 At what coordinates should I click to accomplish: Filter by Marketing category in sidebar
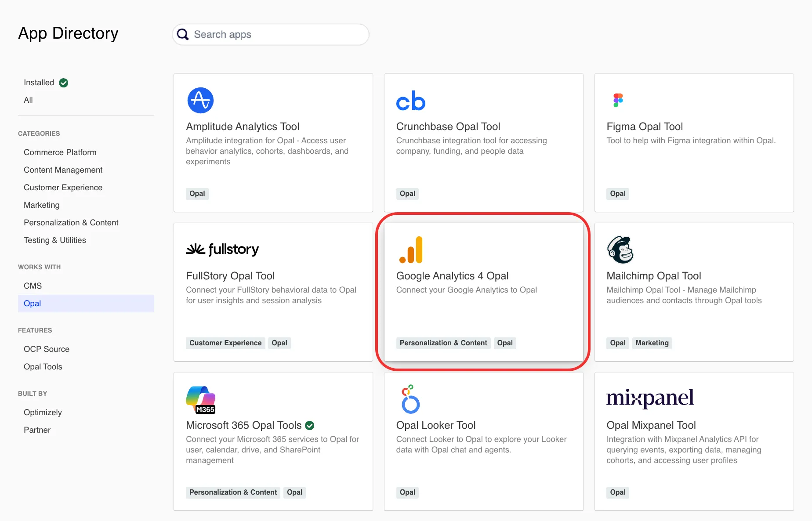point(42,205)
